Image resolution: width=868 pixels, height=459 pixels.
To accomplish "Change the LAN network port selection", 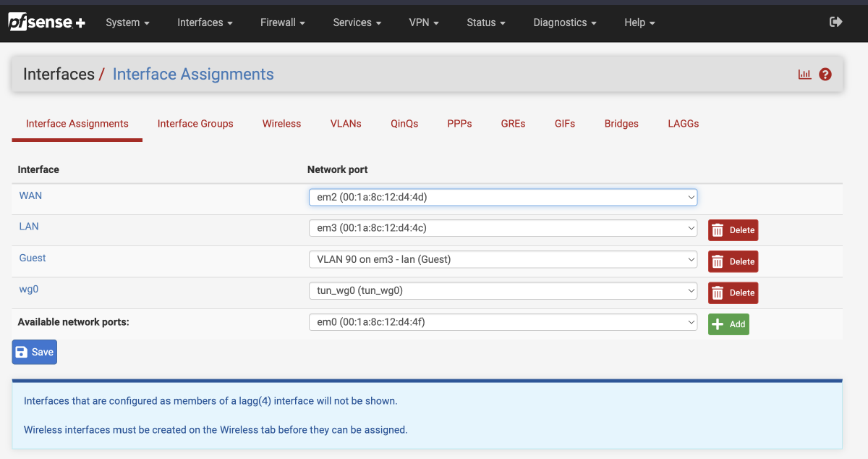I will (503, 227).
